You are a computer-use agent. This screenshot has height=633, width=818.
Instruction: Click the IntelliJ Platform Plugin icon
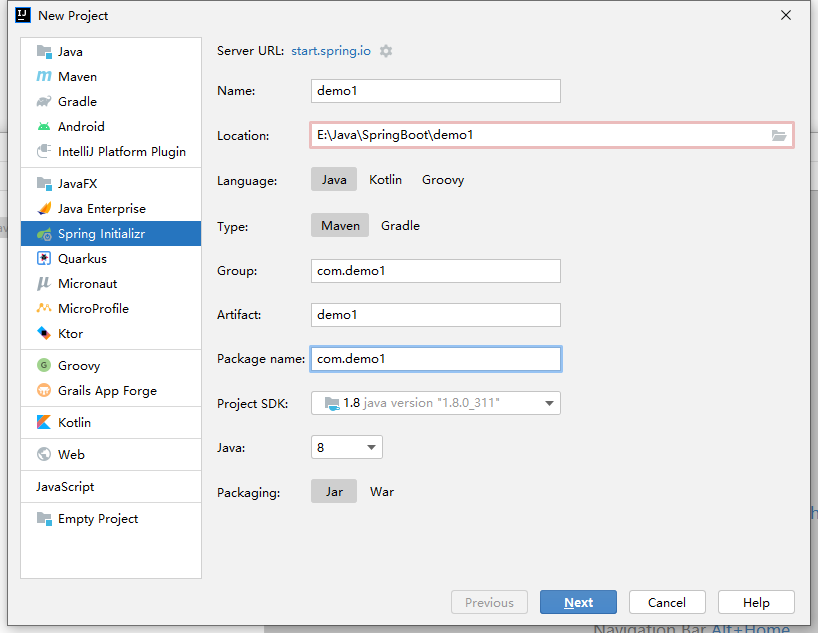click(x=44, y=151)
